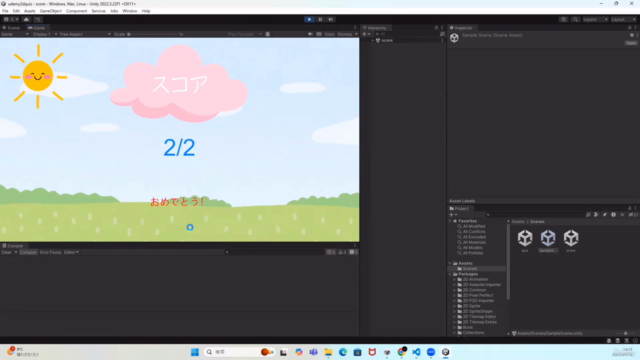Screen dimensions: 640x360
Task: Toggle the Game view shortcuts icon
Action: (x=319, y=34)
